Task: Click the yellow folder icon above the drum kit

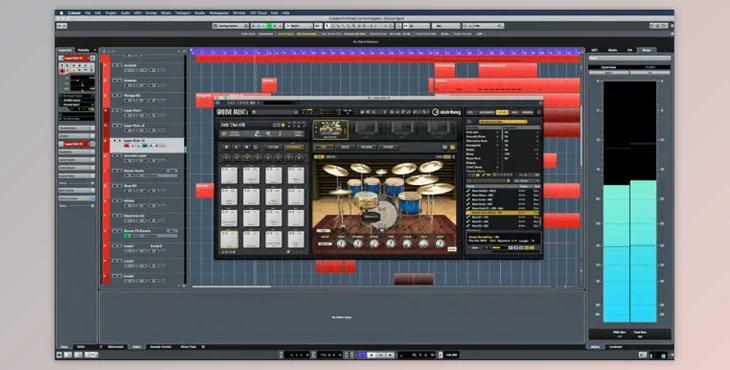Action: [x=453, y=147]
